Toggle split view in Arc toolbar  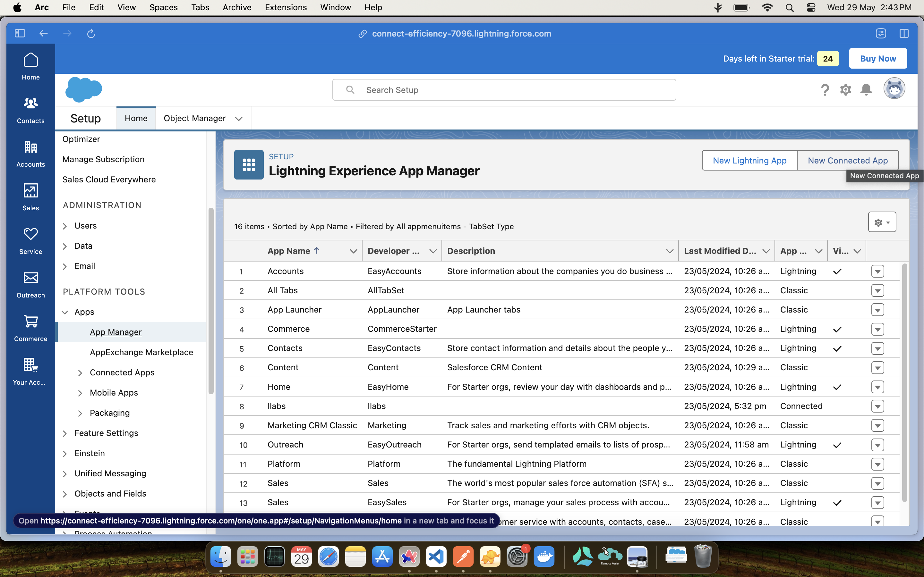tap(904, 34)
